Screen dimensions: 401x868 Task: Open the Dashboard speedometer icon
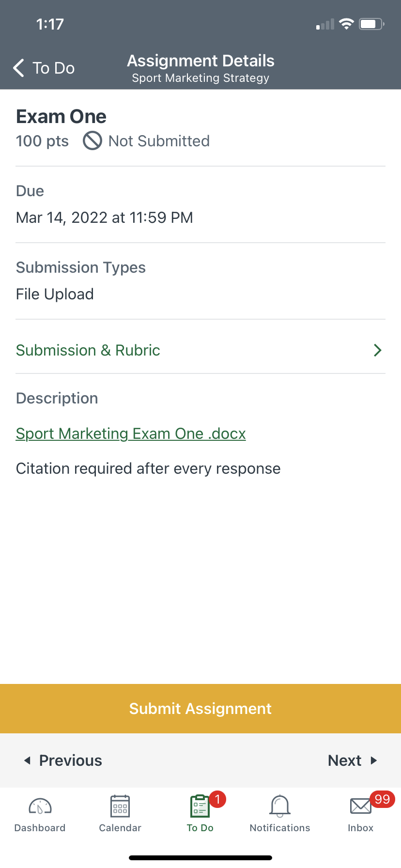click(x=40, y=806)
